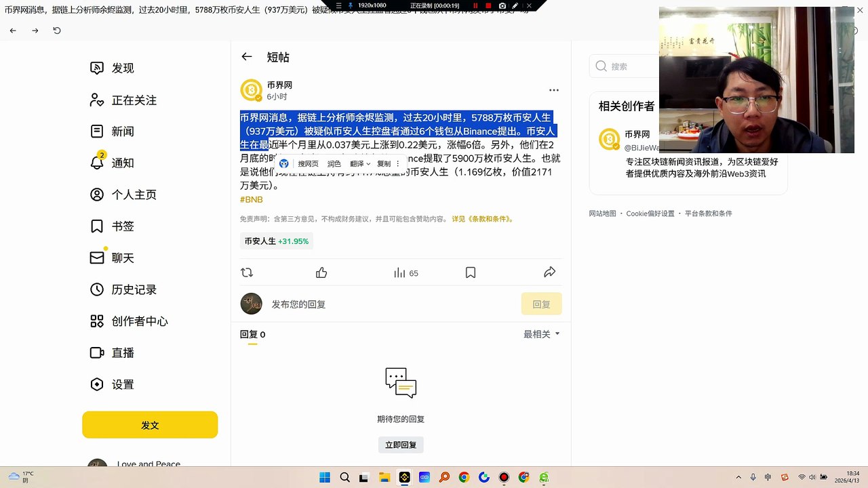
Task: Open 币界网 in the 相关创作者 card
Action: pyautogui.click(x=637, y=135)
